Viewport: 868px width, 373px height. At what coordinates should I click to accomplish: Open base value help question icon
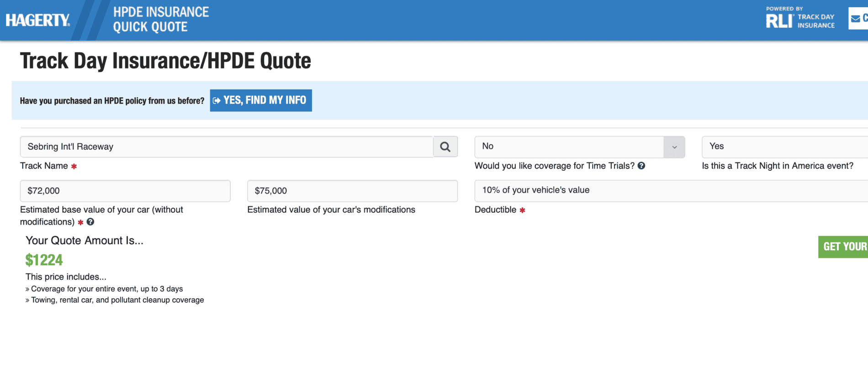coord(90,222)
